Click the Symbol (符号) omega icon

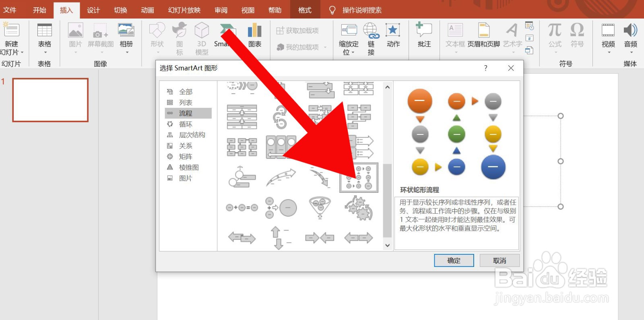[577, 30]
